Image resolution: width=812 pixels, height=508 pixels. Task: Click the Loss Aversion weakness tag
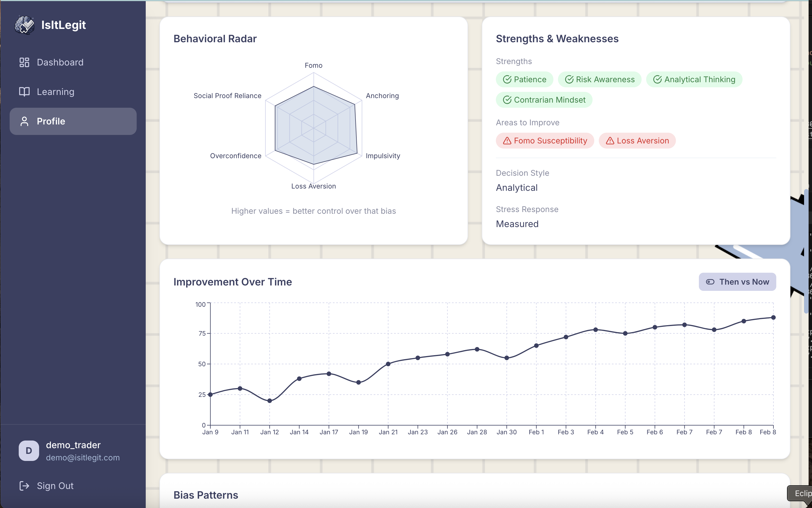[x=637, y=141]
